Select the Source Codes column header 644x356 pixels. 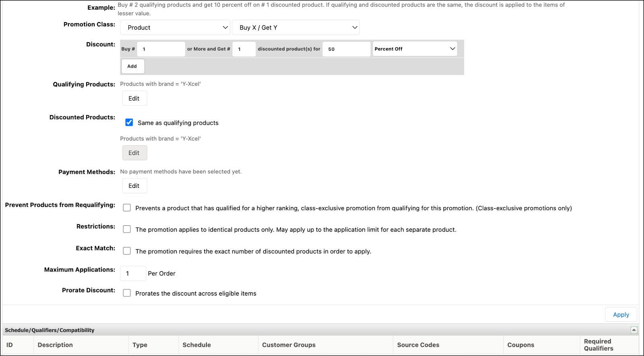(418, 345)
